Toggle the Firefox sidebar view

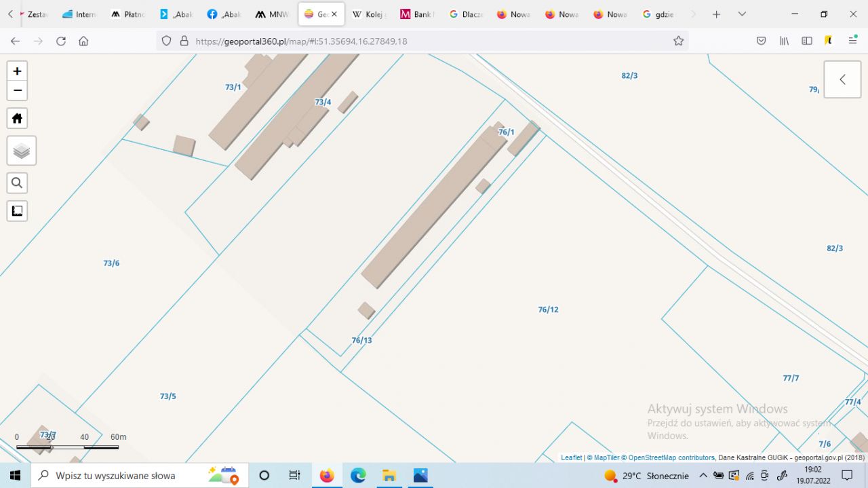807,41
